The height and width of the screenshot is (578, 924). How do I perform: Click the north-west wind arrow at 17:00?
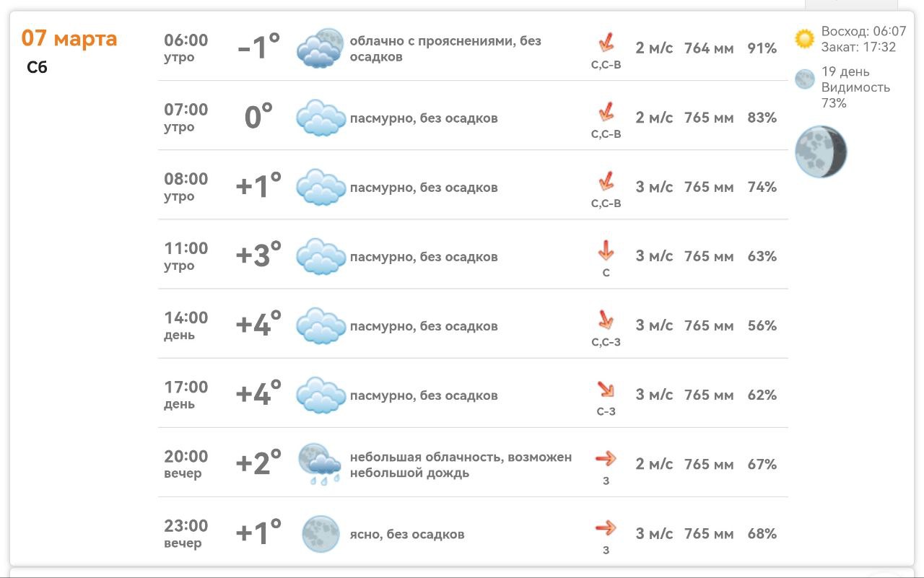click(606, 390)
